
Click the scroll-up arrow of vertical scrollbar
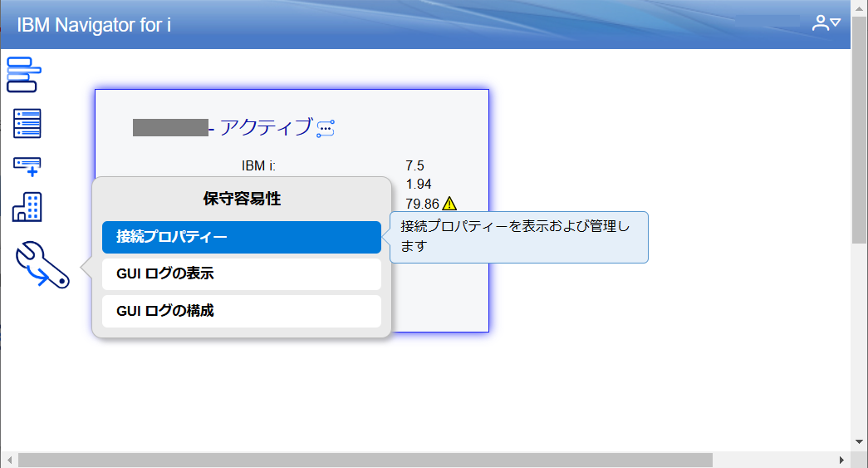pos(859,7)
